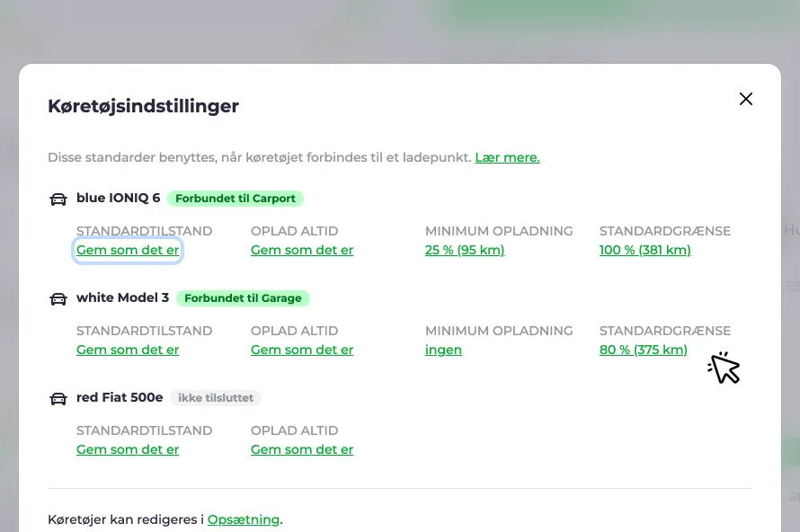Open Standardtilstand setting for red Fiat 500e

(x=128, y=449)
